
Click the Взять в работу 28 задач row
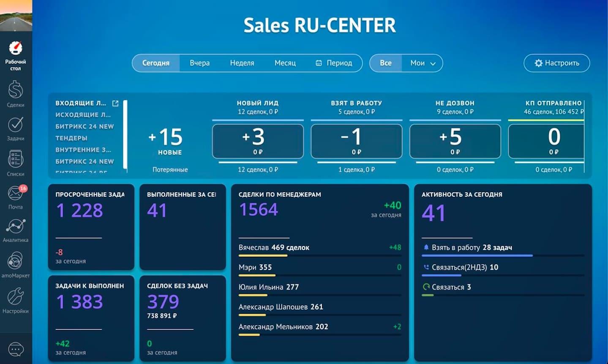pyautogui.click(x=503, y=250)
